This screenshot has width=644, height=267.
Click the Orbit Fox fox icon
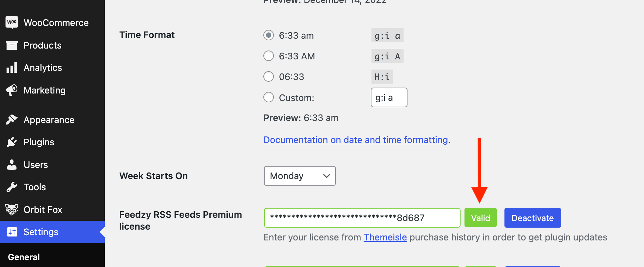point(12,209)
